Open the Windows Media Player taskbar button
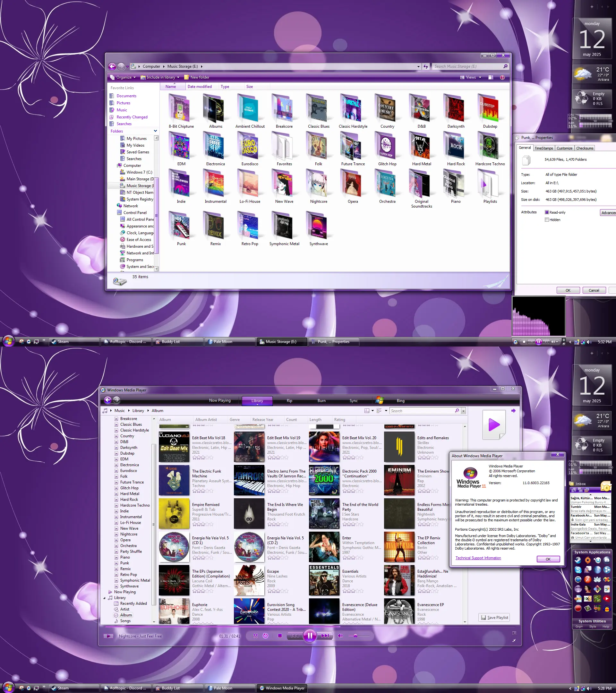This screenshot has height=693, width=616. pyautogui.click(x=282, y=688)
